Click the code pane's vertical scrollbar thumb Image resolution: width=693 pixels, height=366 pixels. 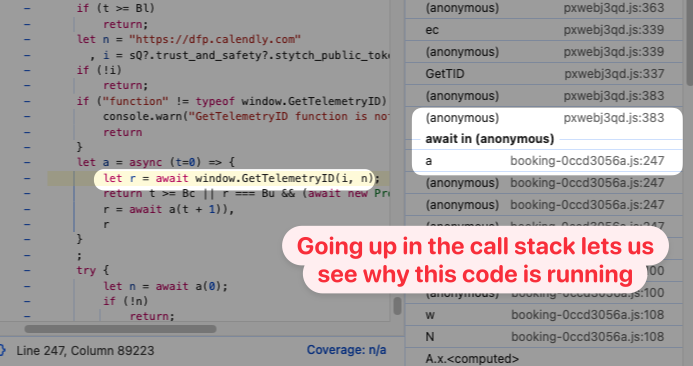[x=397, y=306]
